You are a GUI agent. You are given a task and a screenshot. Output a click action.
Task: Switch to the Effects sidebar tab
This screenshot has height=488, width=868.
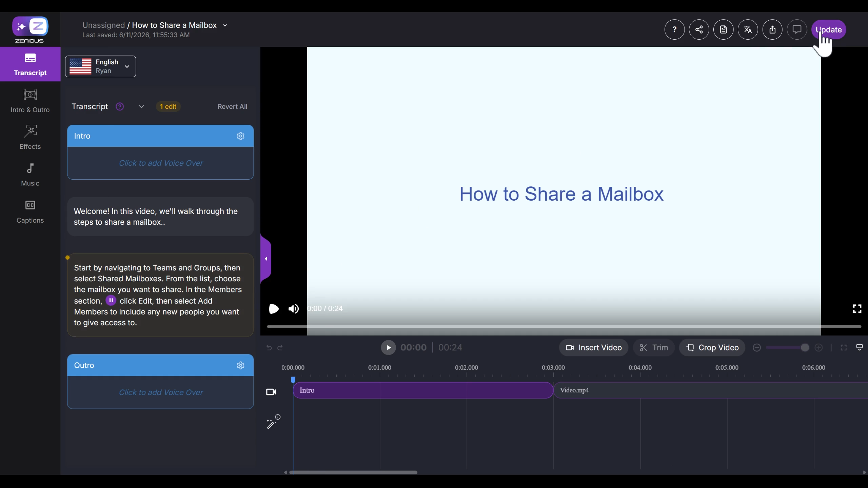pyautogui.click(x=30, y=137)
